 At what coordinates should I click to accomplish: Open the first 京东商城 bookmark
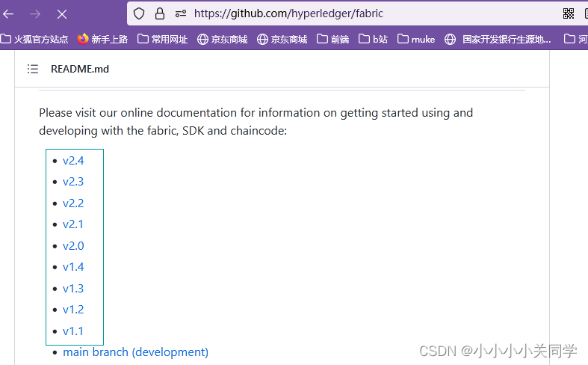tap(223, 39)
